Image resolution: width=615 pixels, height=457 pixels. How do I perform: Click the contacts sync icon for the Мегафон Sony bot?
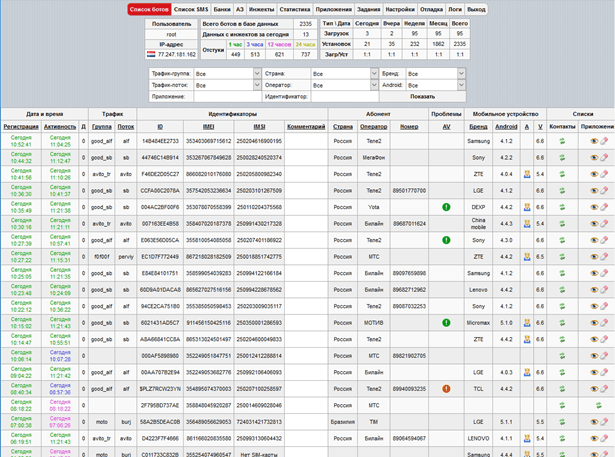click(562, 157)
